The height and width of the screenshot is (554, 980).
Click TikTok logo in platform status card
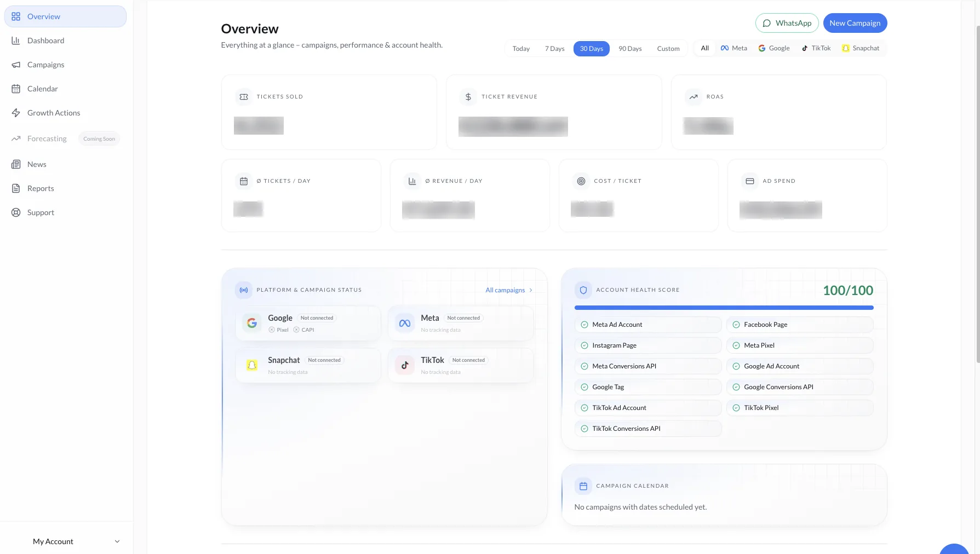tap(405, 365)
